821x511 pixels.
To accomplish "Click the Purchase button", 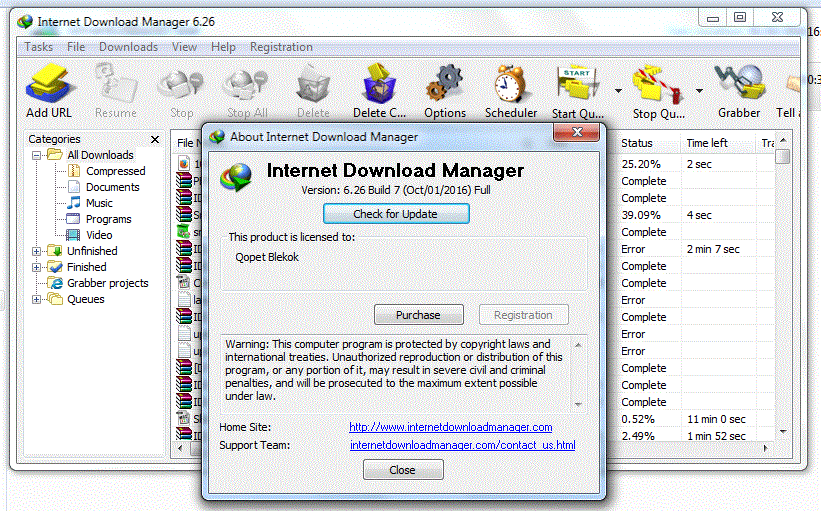I will 418,315.
